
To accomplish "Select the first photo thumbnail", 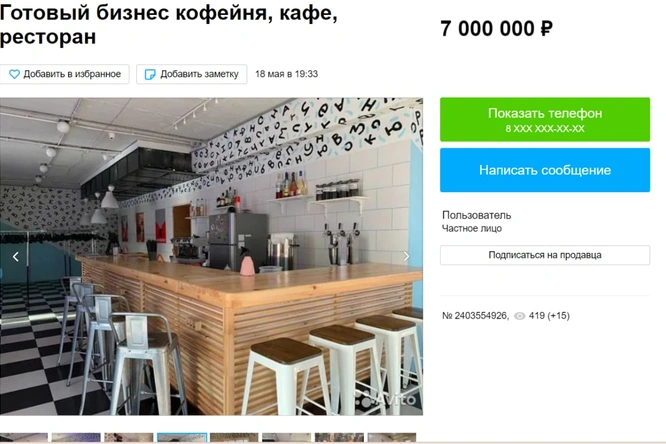I will coord(23,438).
